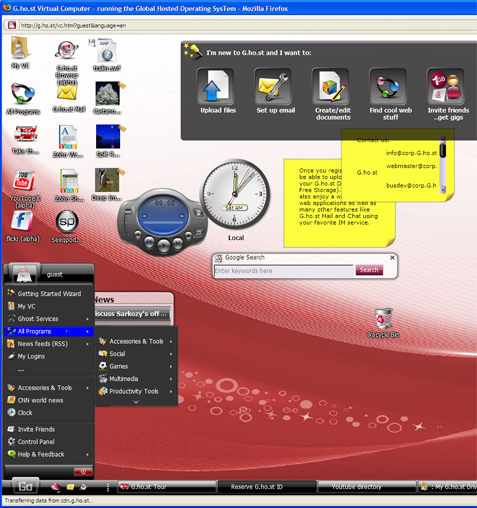Viewport: 477px width, 508px height.
Task: Click the small mute button left of previous
Action: point(137,235)
